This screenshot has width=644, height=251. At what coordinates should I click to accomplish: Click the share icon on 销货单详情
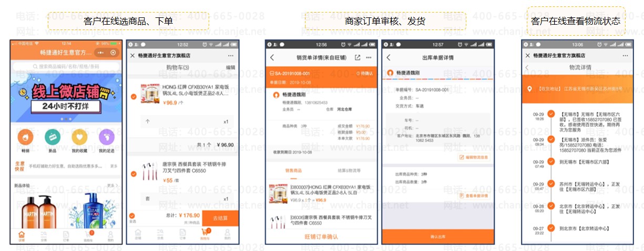point(357,57)
